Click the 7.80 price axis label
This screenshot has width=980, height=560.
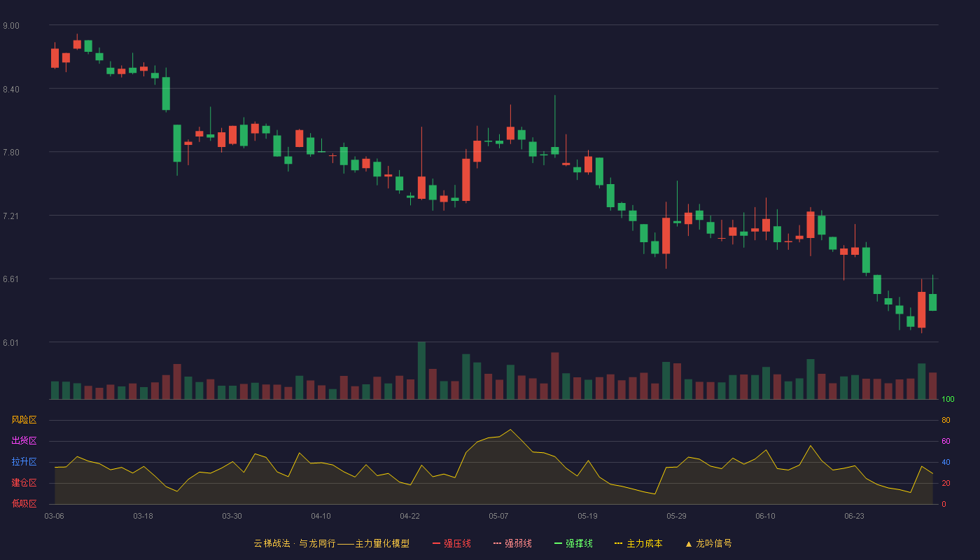(11, 153)
